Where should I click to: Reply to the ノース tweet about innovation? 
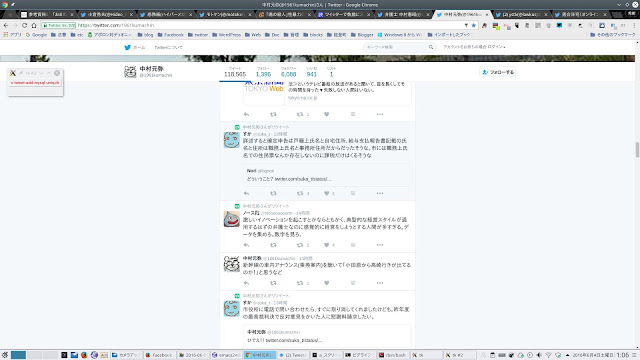click(246, 245)
